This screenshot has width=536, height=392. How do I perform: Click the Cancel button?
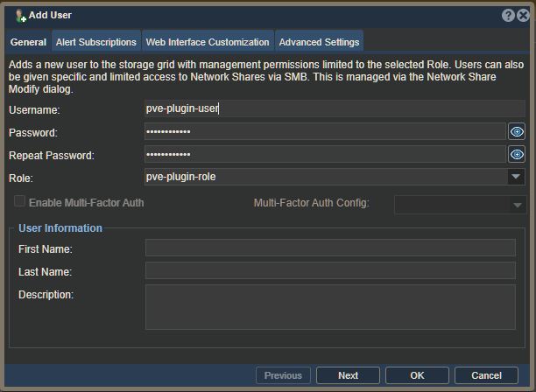click(486, 375)
